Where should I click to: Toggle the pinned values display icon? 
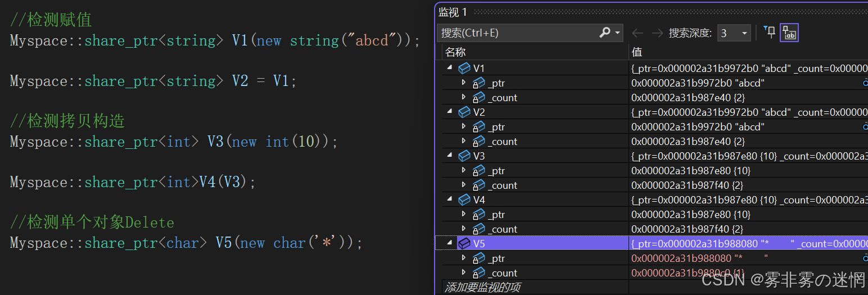click(x=790, y=33)
